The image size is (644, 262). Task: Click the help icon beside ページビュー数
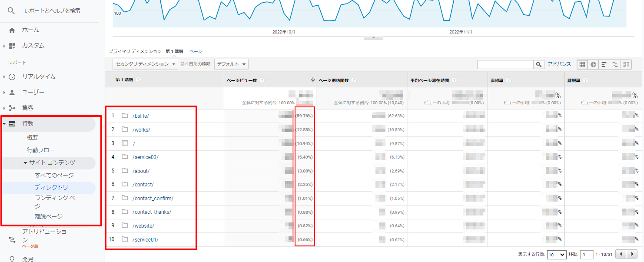click(x=262, y=80)
